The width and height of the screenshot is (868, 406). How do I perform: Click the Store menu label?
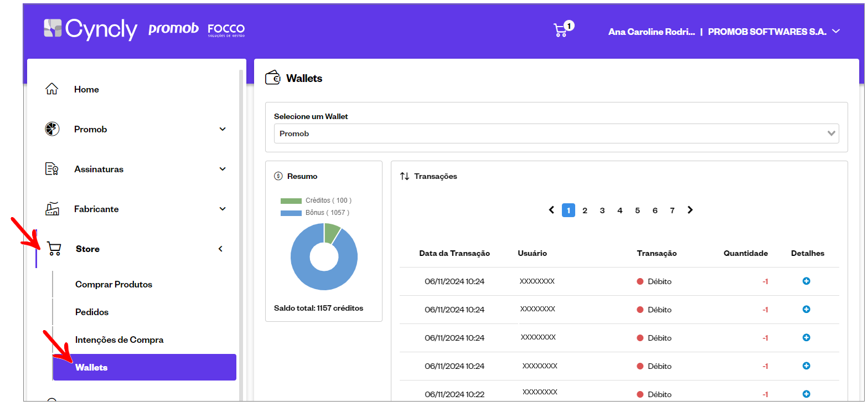tap(87, 249)
